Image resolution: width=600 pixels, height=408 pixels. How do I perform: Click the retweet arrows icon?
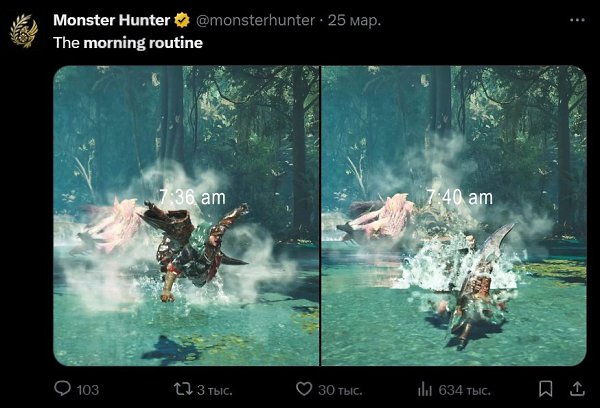click(x=184, y=388)
